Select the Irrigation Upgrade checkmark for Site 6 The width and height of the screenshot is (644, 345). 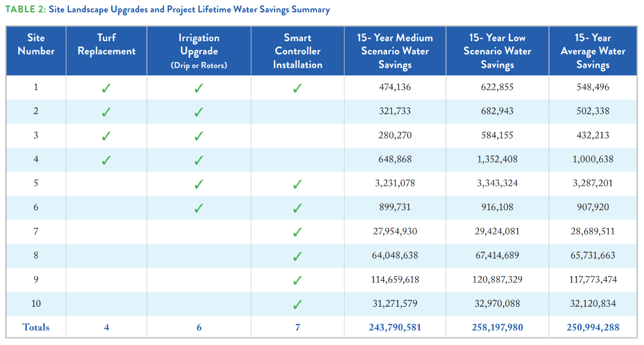[199, 208]
